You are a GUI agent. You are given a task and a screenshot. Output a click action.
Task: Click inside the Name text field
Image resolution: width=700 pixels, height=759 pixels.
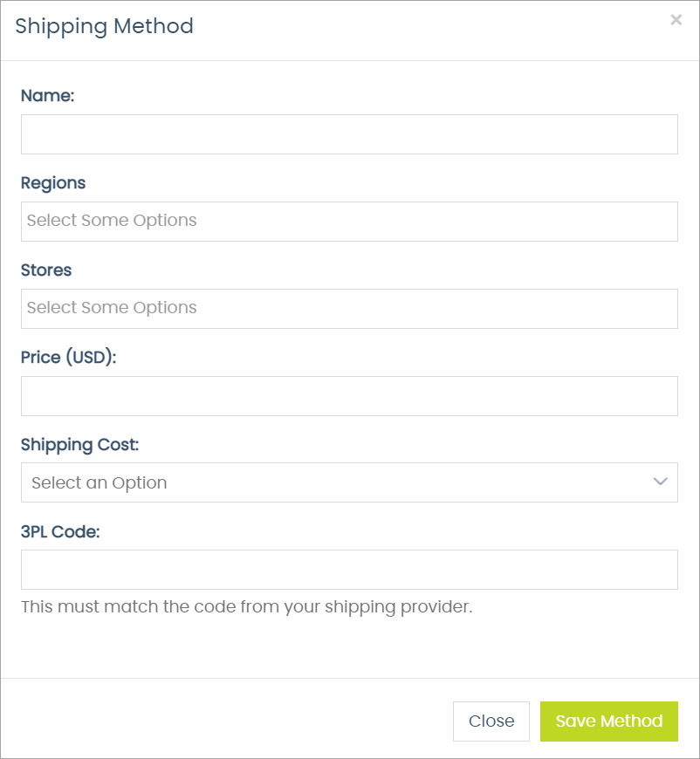349,133
